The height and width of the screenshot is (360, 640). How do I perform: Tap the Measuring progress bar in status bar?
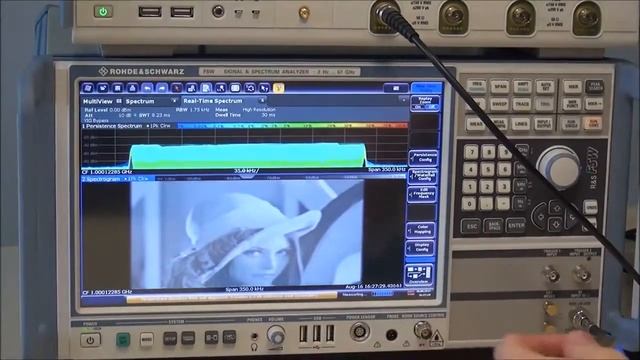382,294
